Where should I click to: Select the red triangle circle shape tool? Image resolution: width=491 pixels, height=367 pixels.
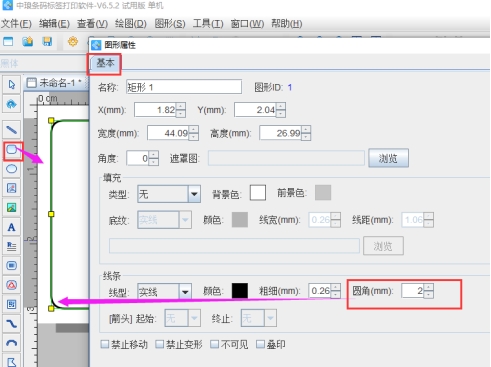pyautogui.click(x=12, y=285)
